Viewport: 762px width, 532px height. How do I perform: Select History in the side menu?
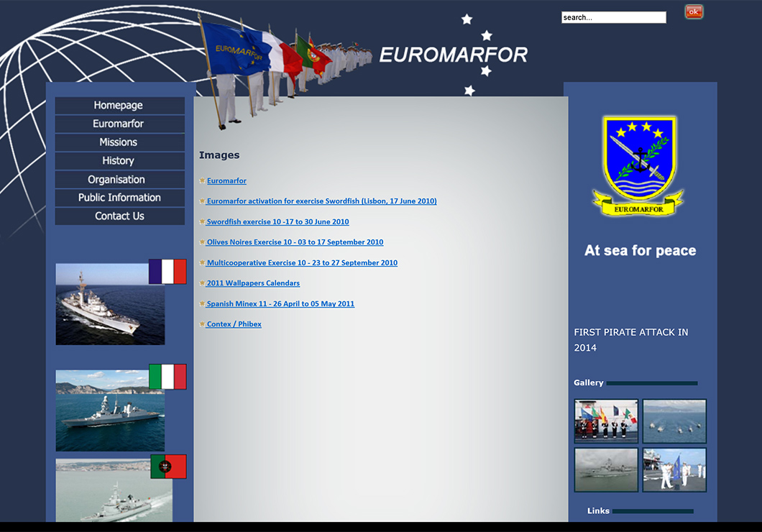click(119, 161)
